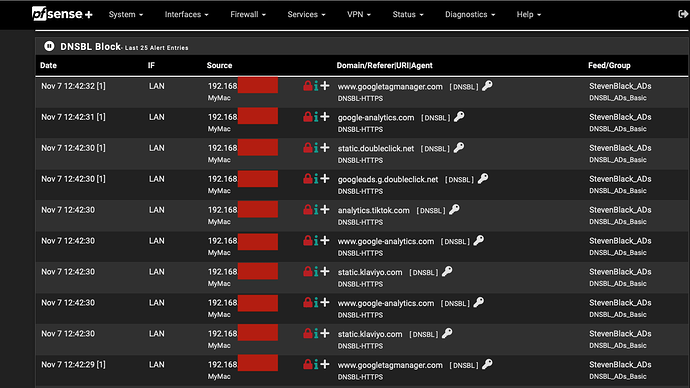690x388 pixels.
Task: Click info icon for googleads.g.doubleclick.net row
Action: tap(316, 179)
